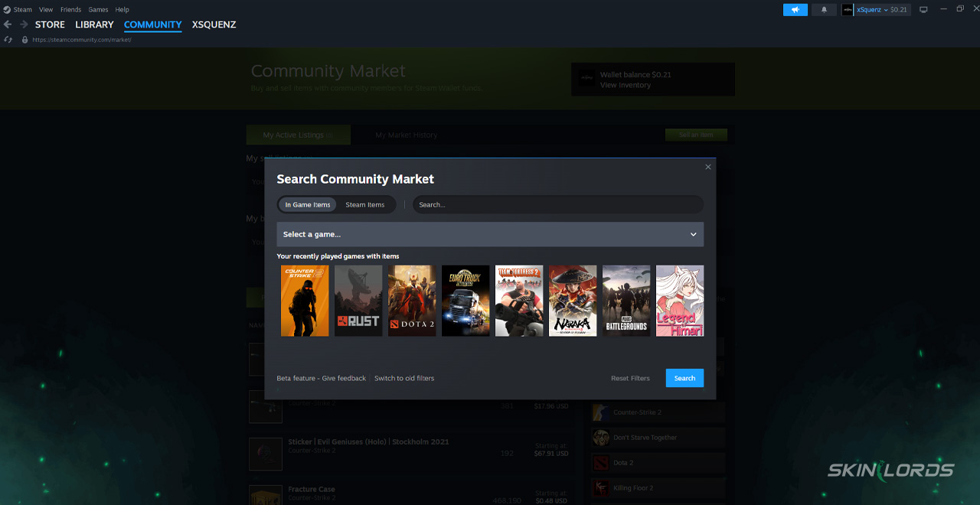This screenshot has height=505, width=980.
Task: Select the In Game Items filter
Action: [x=307, y=204]
